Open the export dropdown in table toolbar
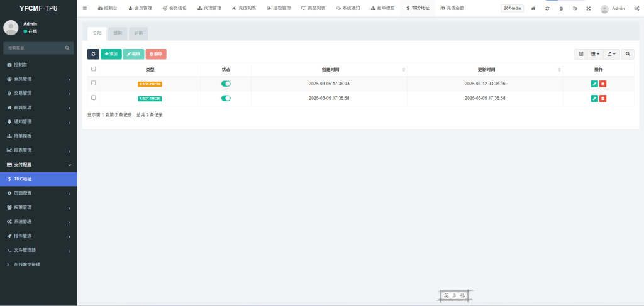 (612, 55)
